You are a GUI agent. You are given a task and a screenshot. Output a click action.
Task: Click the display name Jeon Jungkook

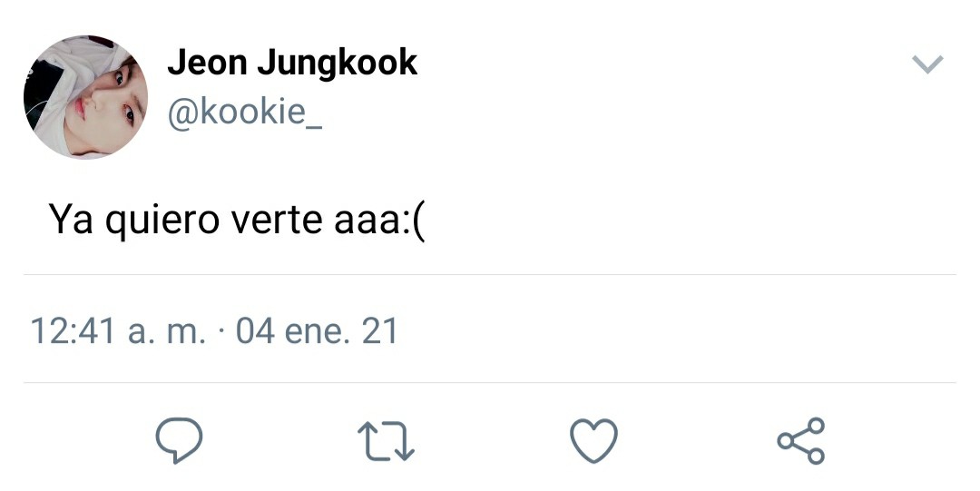292,62
